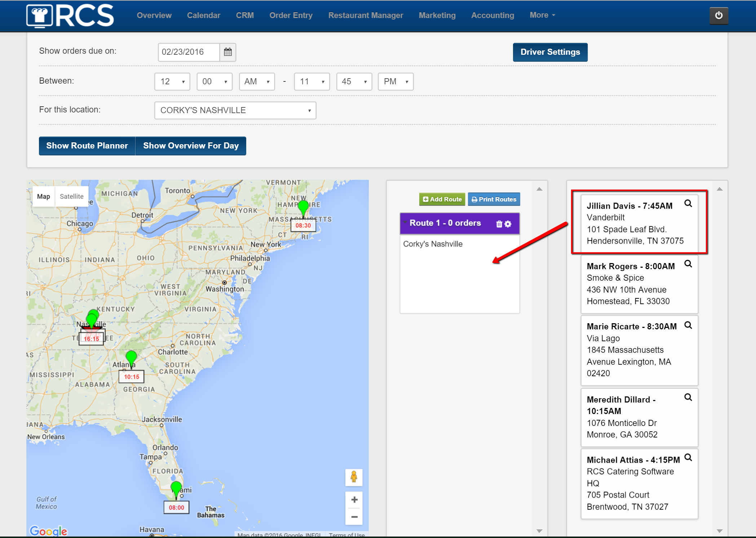Click the 10:15 Atlanta map marker
Viewport: 756px width, 538px height.
tap(131, 357)
